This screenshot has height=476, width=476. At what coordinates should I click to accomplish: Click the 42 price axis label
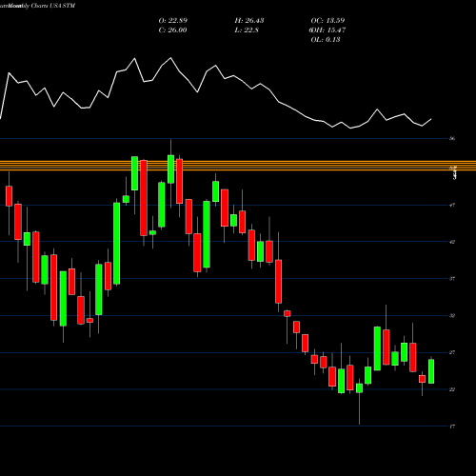tap(452, 242)
